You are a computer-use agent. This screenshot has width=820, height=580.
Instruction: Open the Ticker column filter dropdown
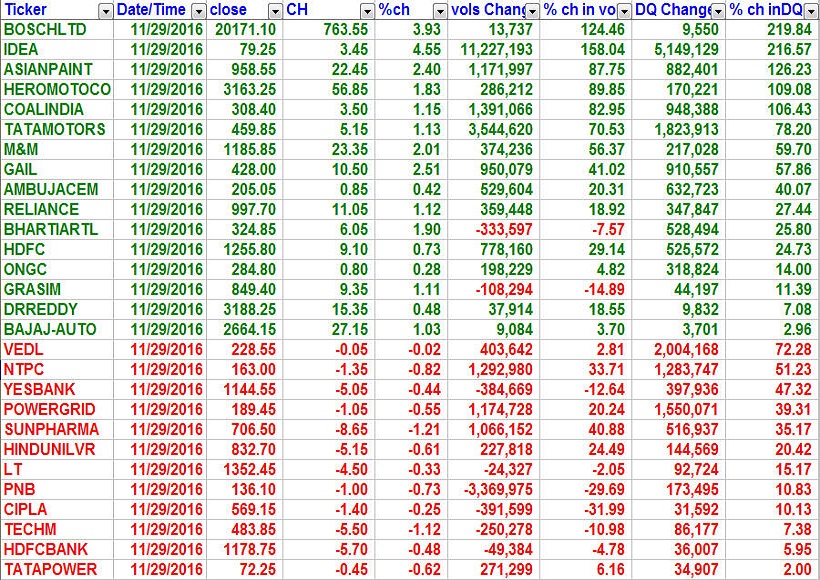[105, 10]
